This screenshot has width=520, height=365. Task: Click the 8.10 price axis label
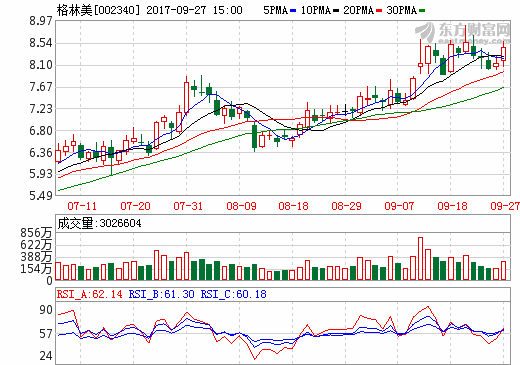pyautogui.click(x=41, y=65)
